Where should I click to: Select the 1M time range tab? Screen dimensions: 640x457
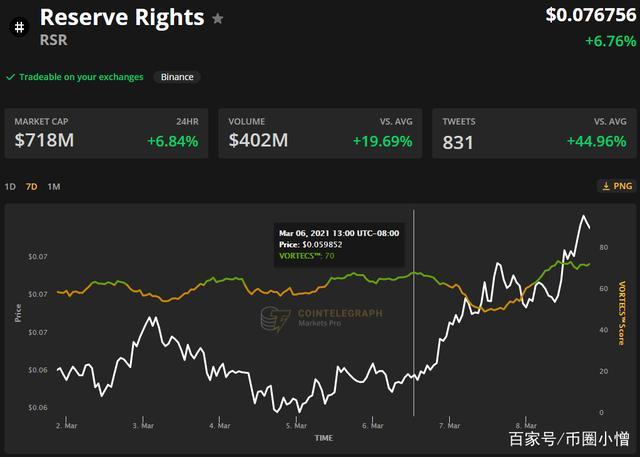54,187
